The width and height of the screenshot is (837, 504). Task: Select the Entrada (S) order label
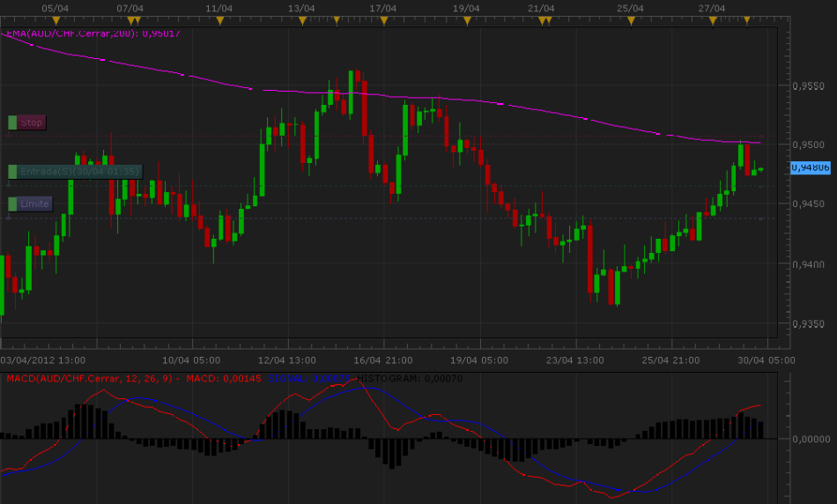(x=79, y=171)
